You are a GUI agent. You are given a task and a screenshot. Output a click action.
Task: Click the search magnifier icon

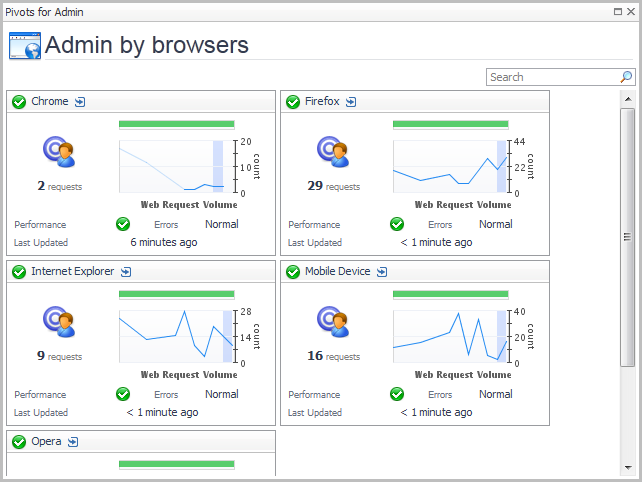click(x=626, y=77)
